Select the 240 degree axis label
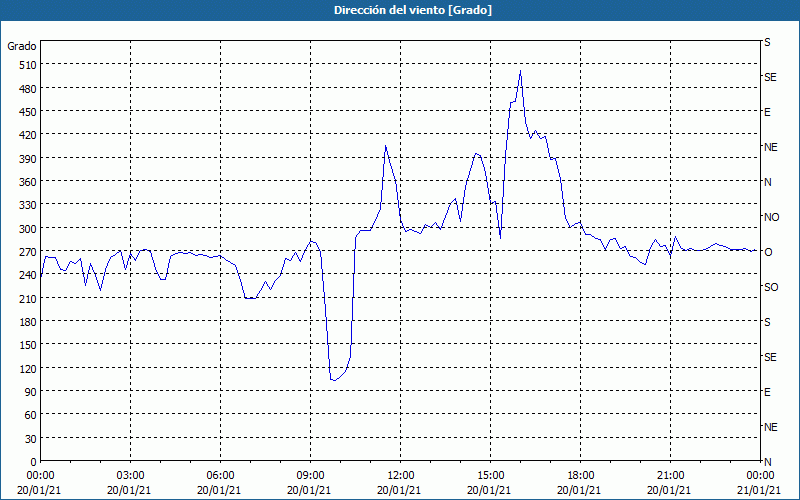The width and height of the screenshot is (800, 500). pos(28,276)
